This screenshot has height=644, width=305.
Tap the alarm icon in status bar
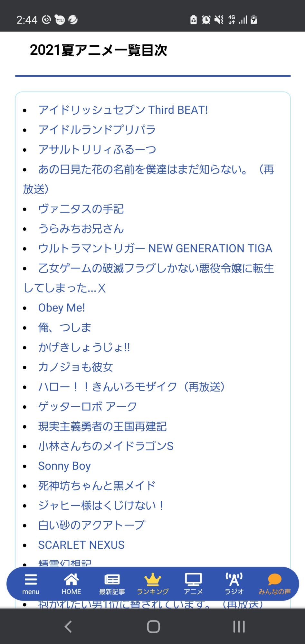[206, 20]
